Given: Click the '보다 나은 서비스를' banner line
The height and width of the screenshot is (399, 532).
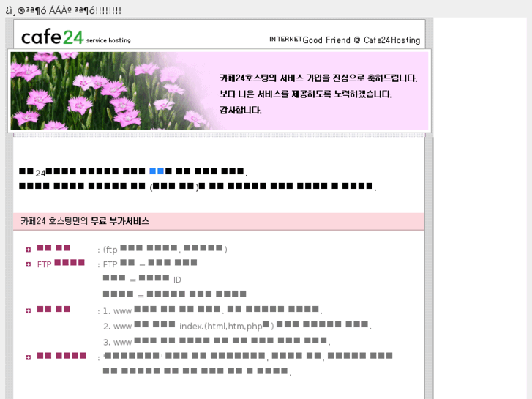Looking at the screenshot, I should (x=306, y=94).
